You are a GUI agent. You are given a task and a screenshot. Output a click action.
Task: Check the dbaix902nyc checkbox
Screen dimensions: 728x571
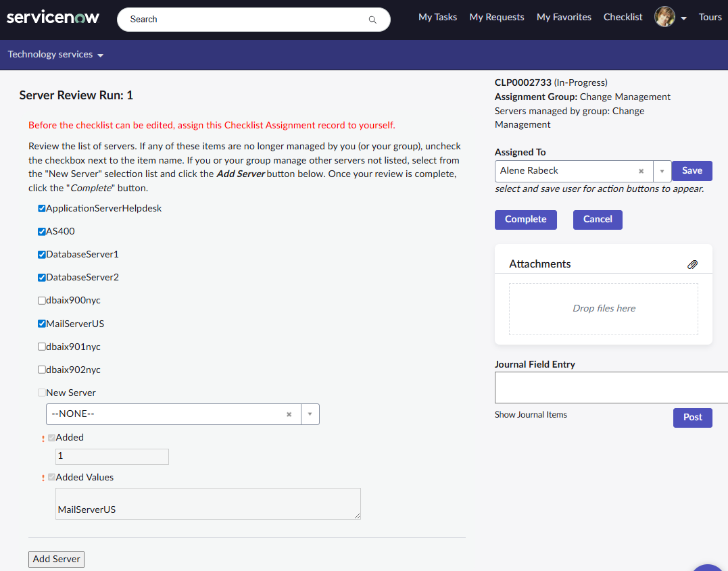[42, 370]
